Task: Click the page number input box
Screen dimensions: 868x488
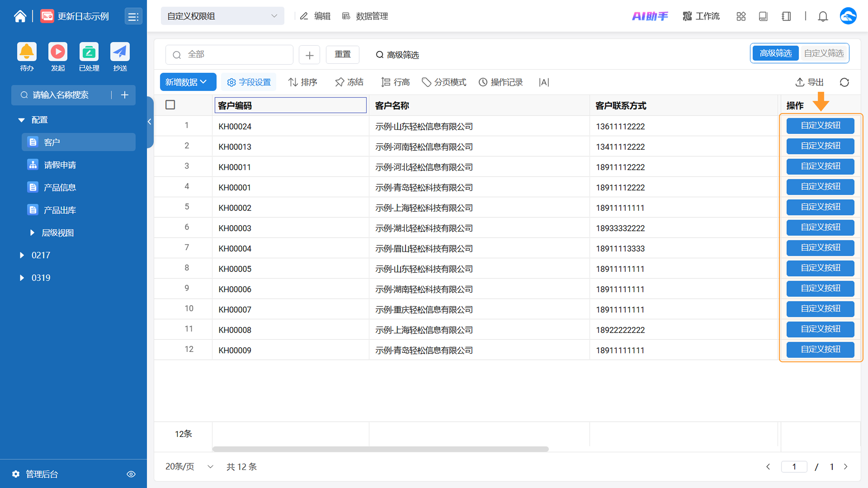Action: 794,467
